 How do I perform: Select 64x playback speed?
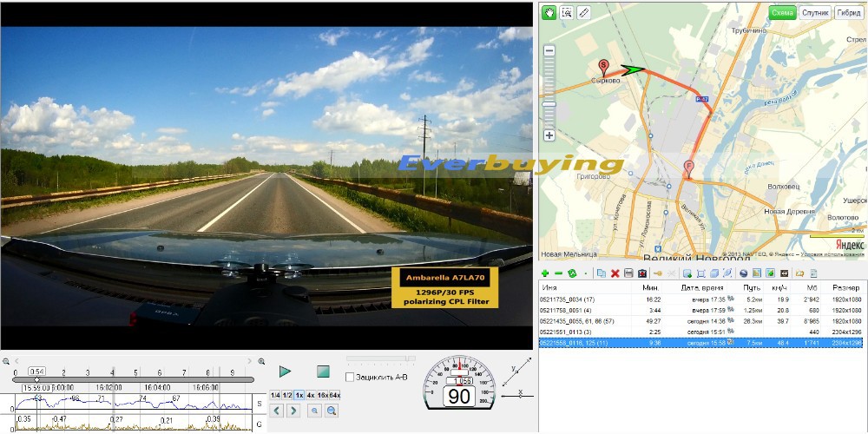[x=334, y=395]
